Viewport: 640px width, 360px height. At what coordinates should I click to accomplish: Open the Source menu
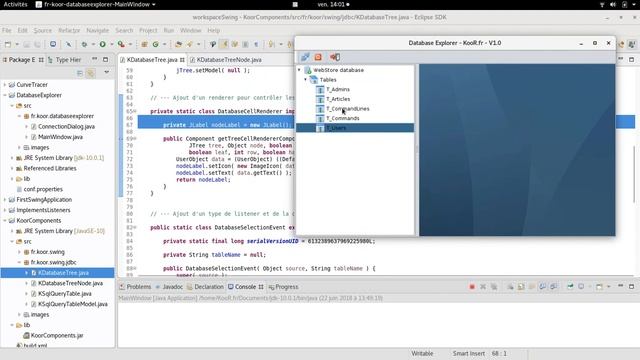(x=42, y=31)
